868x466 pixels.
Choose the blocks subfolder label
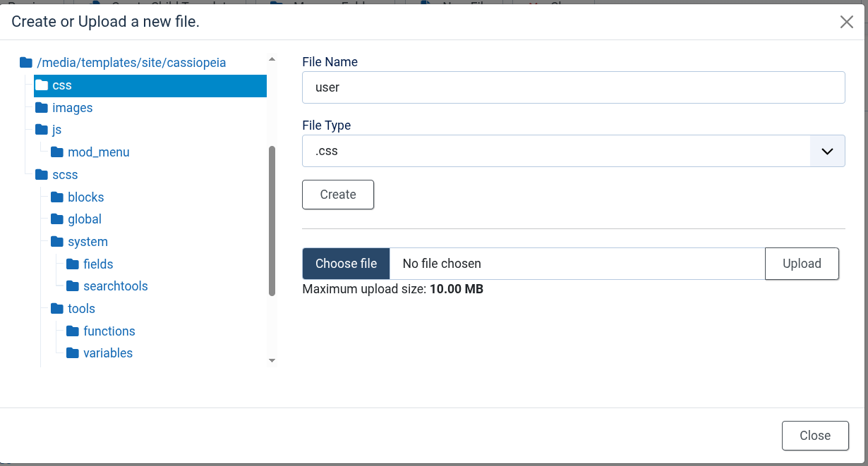click(x=86, y=197)
